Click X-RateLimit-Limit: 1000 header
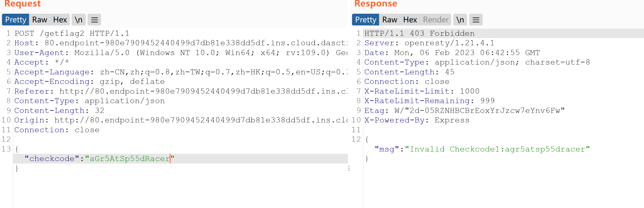Viewport: 644px width, 208px height. (x=422, y=91)
